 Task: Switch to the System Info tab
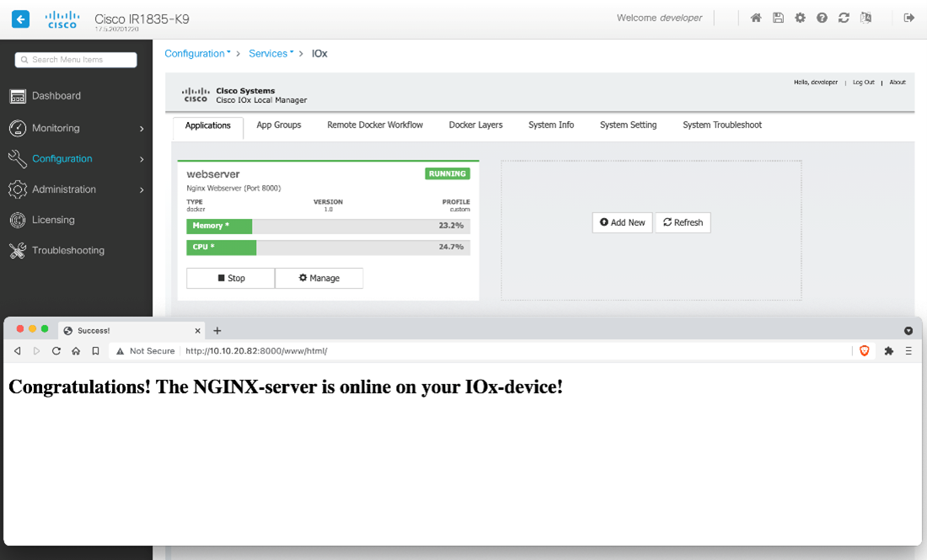pos(551,125)
